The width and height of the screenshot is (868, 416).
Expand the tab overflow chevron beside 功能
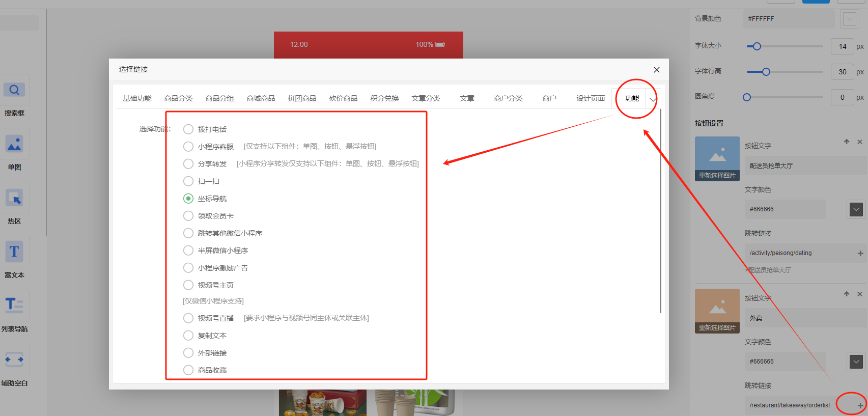coord(653,99)
